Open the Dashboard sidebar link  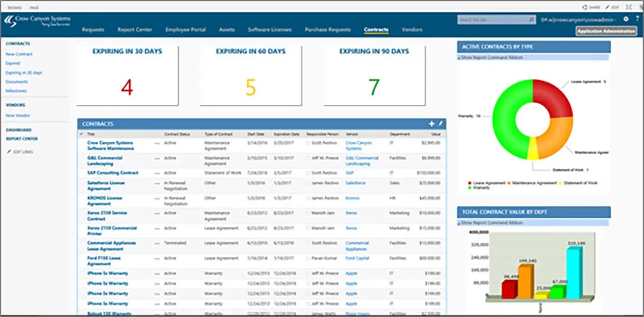click(x=19, y=130)
